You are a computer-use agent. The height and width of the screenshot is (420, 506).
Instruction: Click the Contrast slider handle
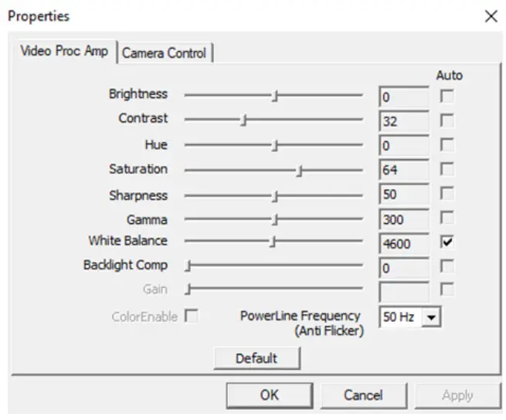point(243,120)
